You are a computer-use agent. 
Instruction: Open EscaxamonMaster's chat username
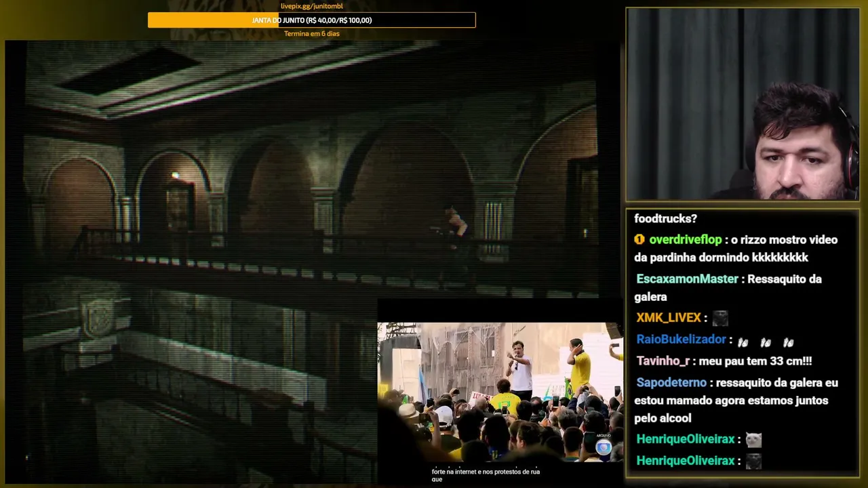tap(687, 279)
